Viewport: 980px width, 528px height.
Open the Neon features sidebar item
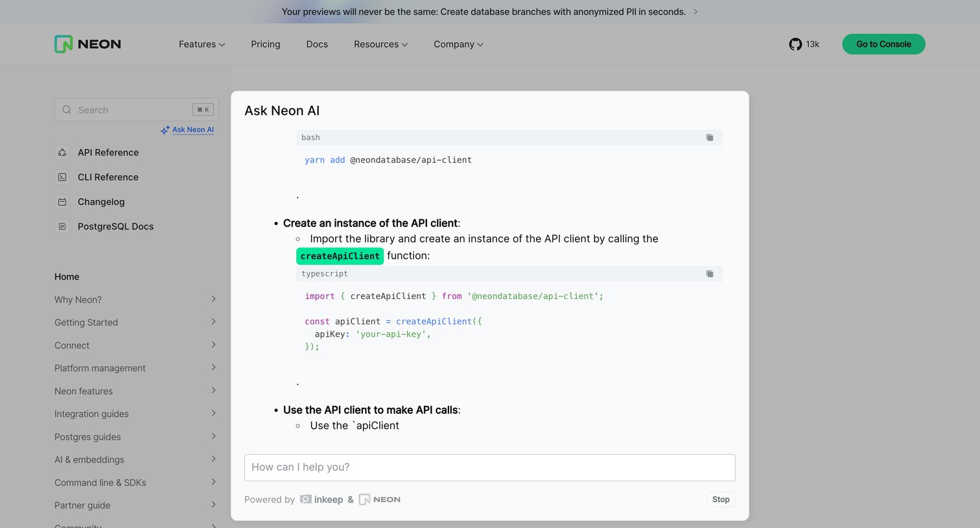84,391
